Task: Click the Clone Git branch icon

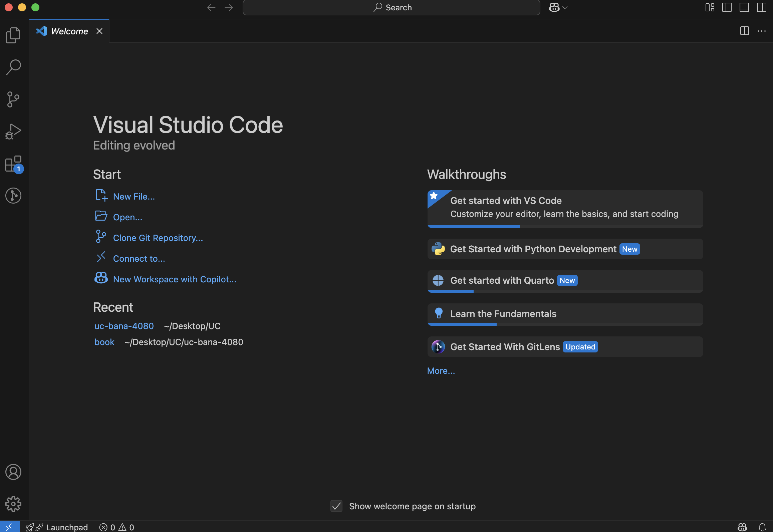Action: click(101, 236)
